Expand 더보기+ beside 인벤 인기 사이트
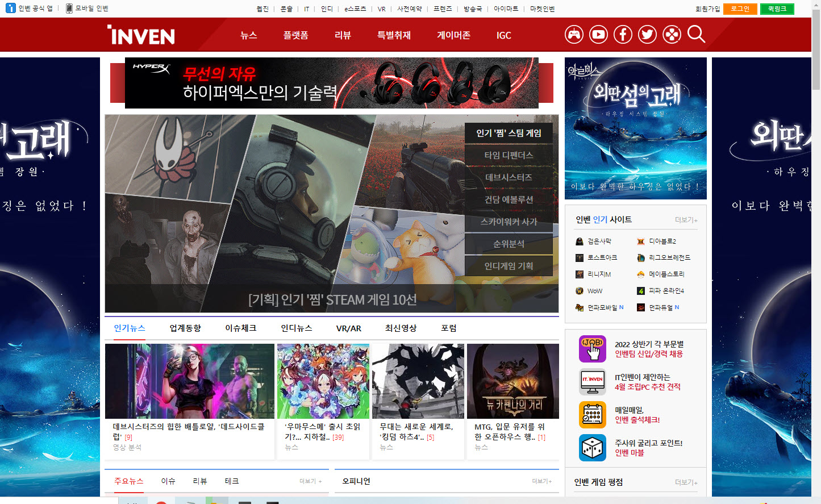This screenshot has height=504, width=821. (686, 220)
